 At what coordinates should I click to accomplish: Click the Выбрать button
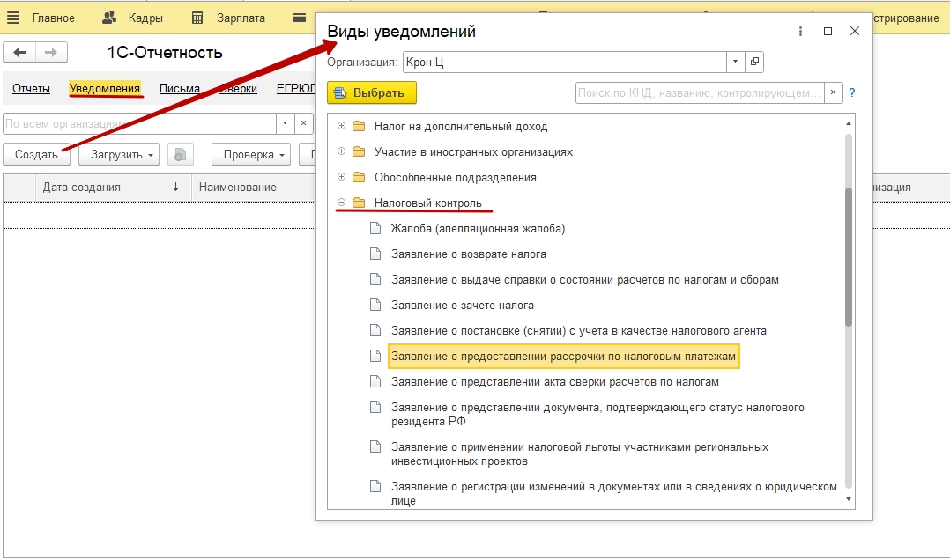click(x=372, y=92)
